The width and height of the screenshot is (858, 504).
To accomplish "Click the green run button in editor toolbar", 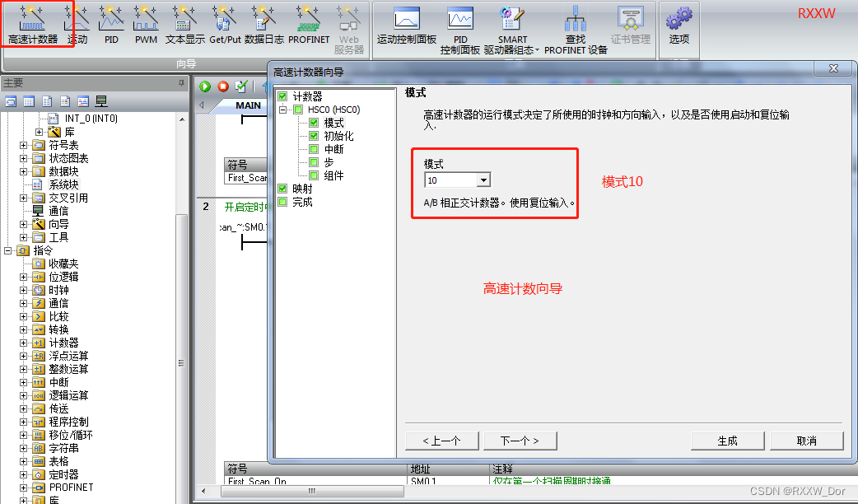I will tap(205, 86).
